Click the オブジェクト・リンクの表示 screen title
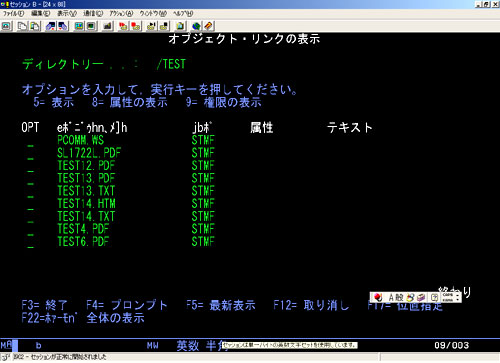 click(244, 39)
